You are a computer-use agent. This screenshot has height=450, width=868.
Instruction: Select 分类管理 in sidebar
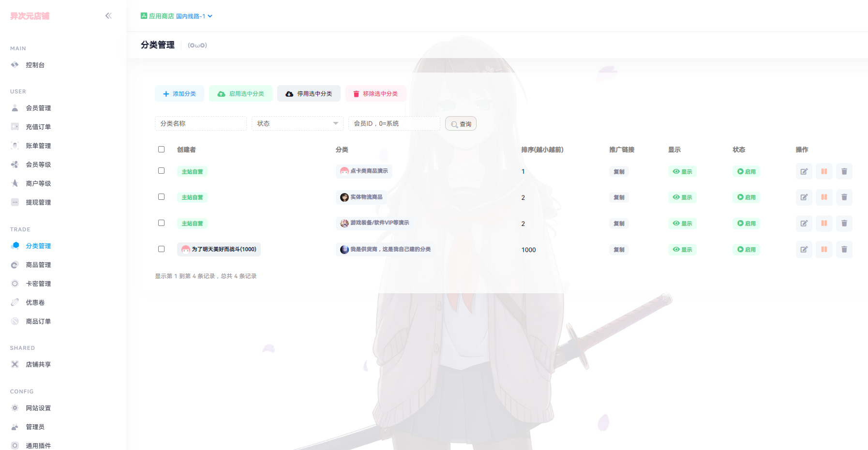[x=38, y=246]
